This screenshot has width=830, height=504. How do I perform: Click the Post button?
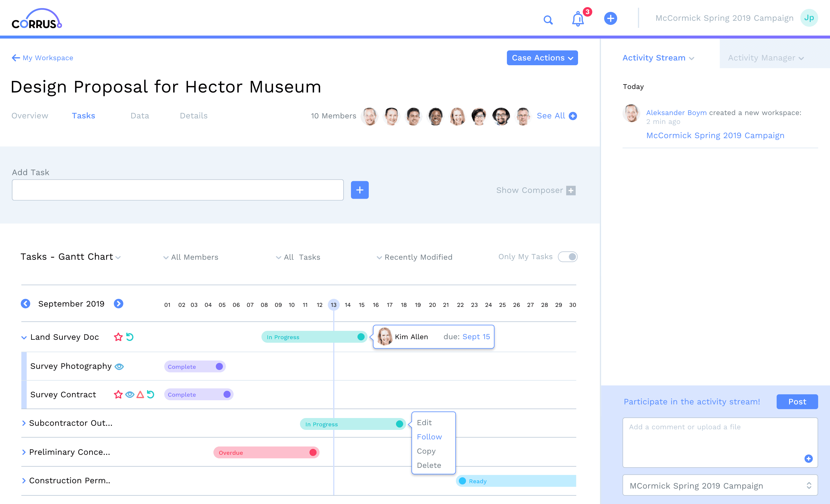[x=797, y=402]
